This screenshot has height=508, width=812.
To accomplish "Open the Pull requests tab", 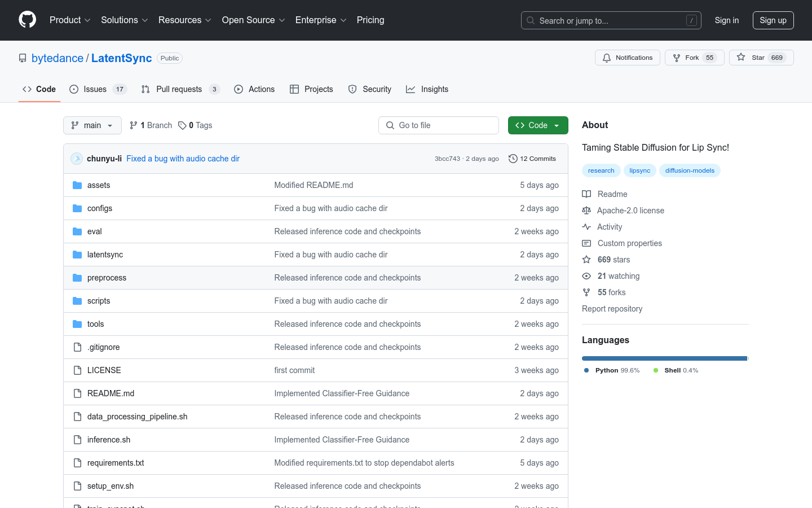I will pyautogui.click(x=180, y=89).
